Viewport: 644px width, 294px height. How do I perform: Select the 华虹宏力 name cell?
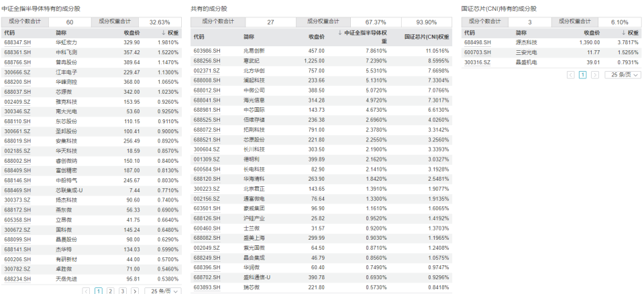pyautogui.click(x=66, y=42)
